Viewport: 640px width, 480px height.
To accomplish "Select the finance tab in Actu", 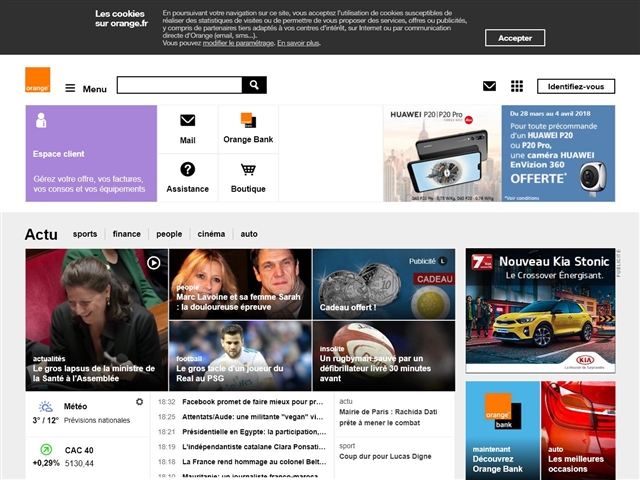I will (126, 234).
